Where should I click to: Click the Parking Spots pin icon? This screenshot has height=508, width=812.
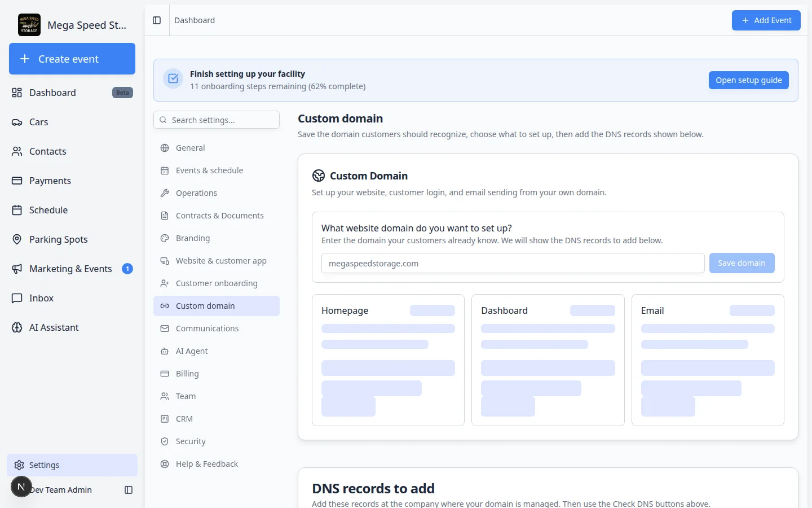pos(17,239)
